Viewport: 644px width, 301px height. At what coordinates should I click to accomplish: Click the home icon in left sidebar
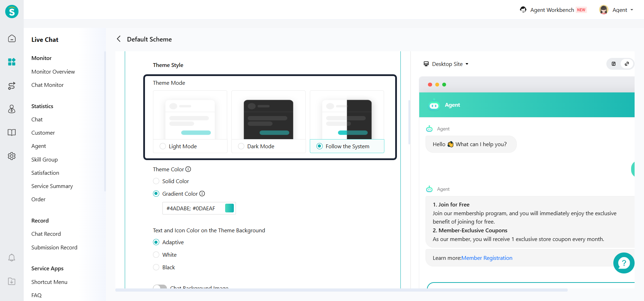click(x=12, y=38)
